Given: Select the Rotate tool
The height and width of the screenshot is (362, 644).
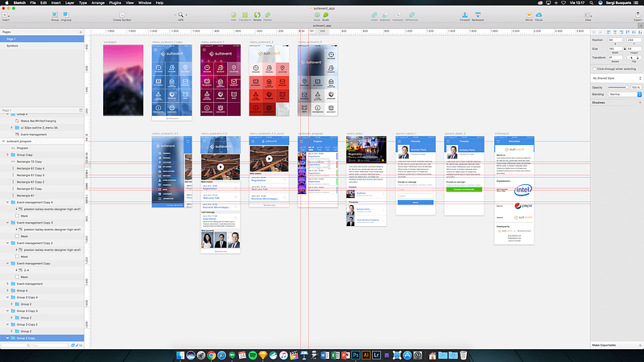Looking at the screenshot, I should tap(257, 15).
